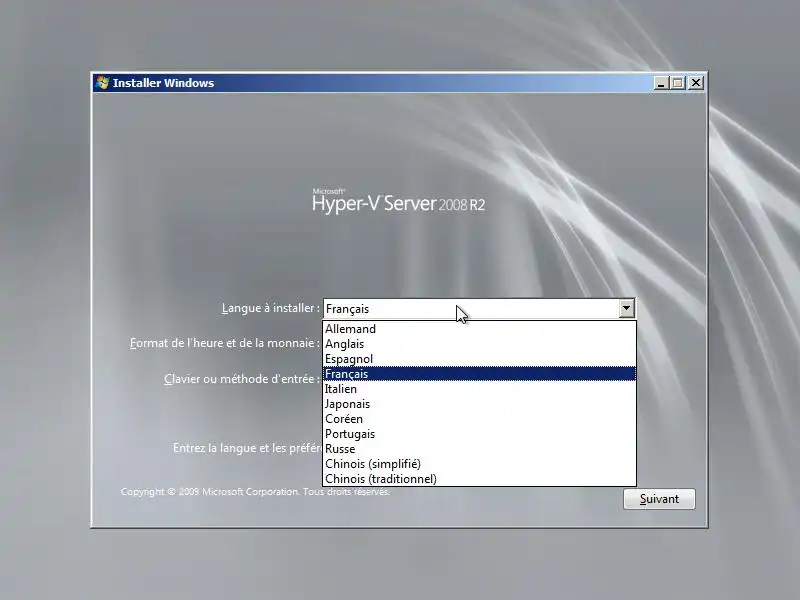Close the Installer Windows dialog
Viewport: 800px width, 600px height.
(696, 83)
